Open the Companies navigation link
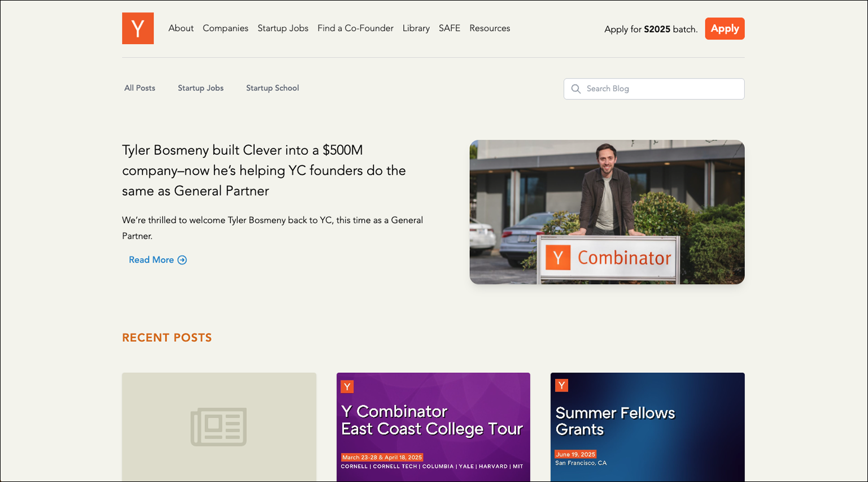 click(x=225, y=28)
